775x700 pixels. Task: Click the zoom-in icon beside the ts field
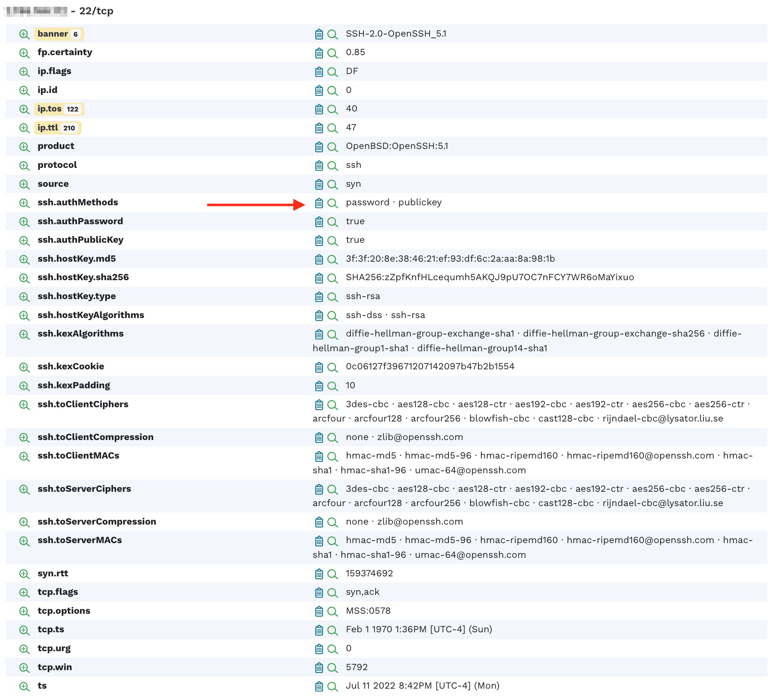point(24,687)
